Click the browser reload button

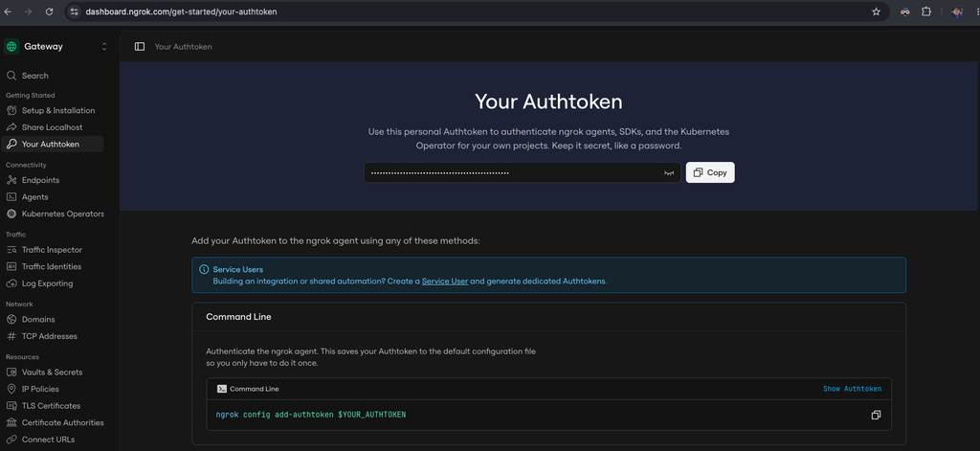49,11
